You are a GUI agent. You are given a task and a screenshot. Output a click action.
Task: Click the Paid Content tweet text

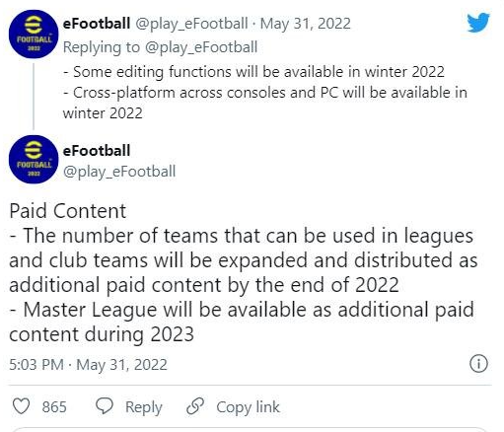244,272
